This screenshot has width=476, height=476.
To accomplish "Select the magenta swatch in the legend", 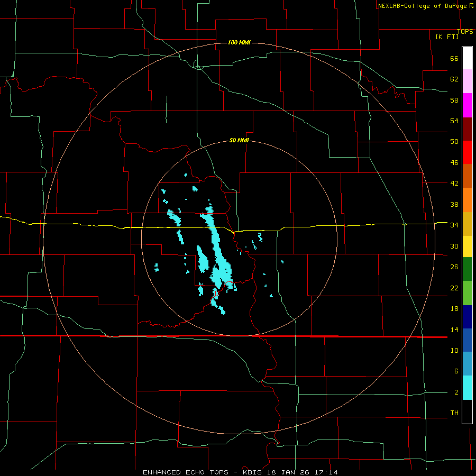I will 467,105.
